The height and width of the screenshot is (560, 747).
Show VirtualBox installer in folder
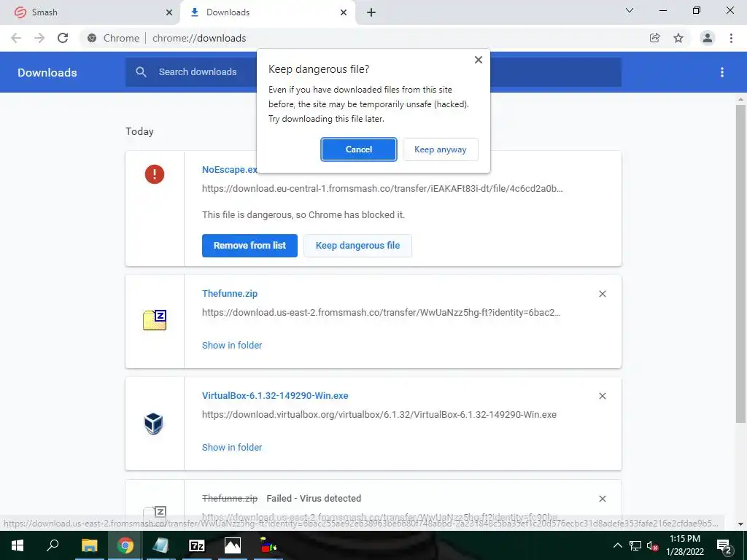pyautogui.click(x=232, y=448)
